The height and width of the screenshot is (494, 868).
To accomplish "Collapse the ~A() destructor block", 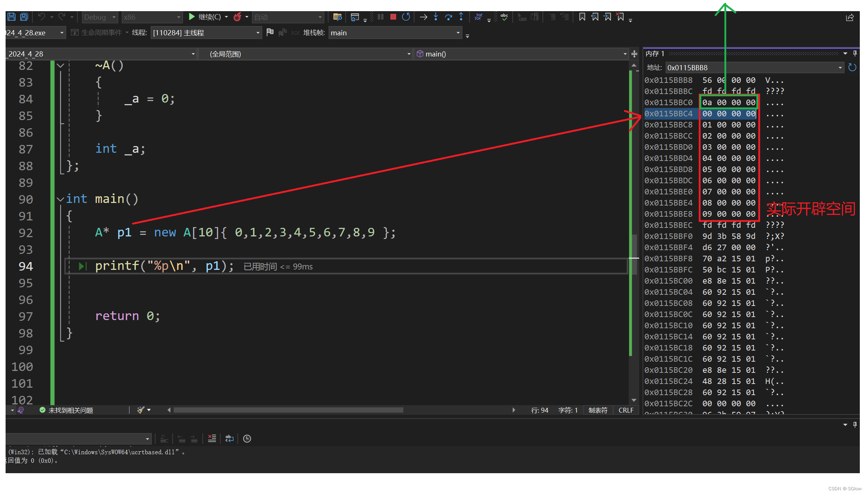I will tap(60, 66).
